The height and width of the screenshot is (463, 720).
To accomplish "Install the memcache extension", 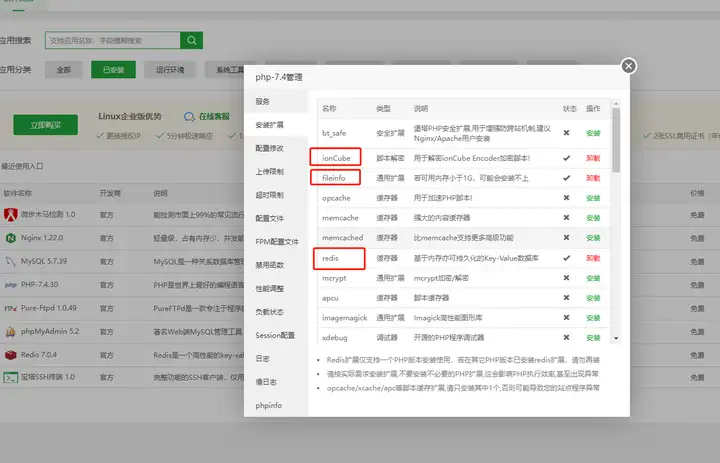I will (593, 218).
